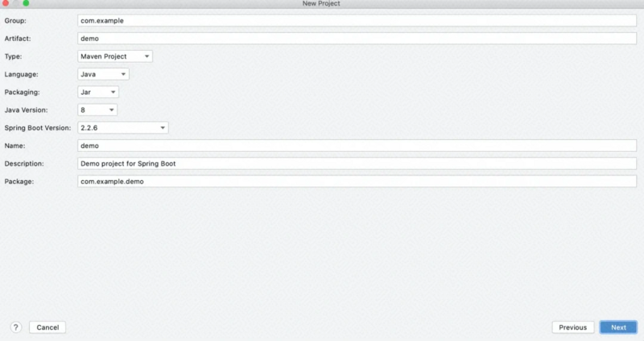Click the Group input field
The width and height of the screenshot is (644, 341).
(x=357, y=21)
